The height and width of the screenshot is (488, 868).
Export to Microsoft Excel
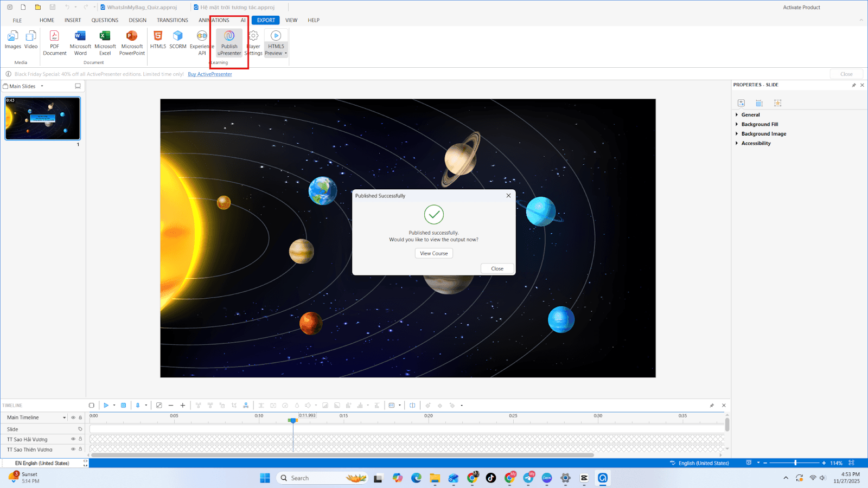coord(105,43)
